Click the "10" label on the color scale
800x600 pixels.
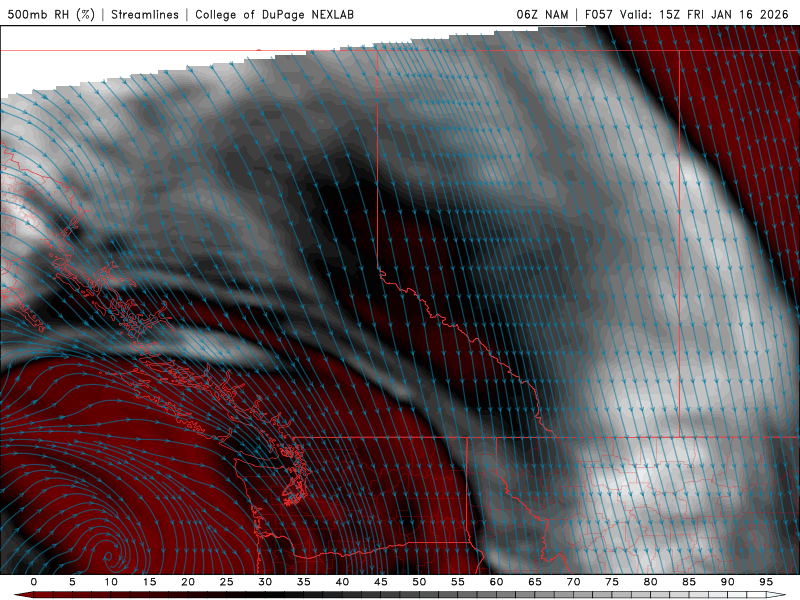coord(111,582)
